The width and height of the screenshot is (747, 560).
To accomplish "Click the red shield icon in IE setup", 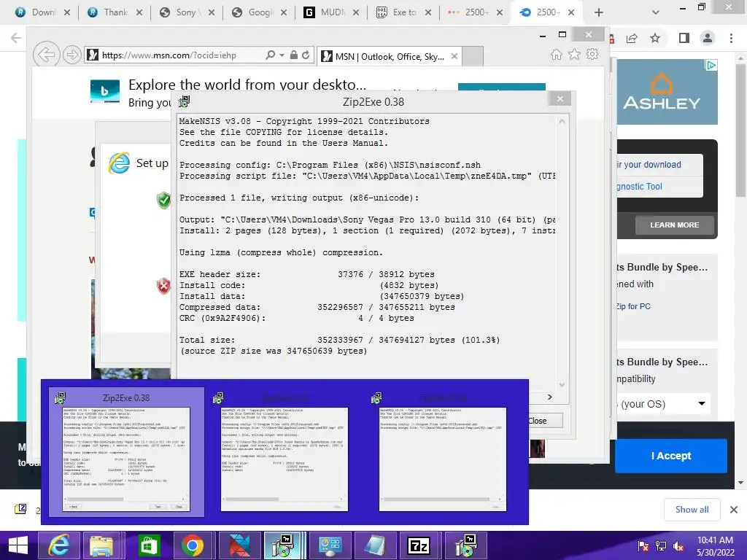I will click(x=163, y=286).
